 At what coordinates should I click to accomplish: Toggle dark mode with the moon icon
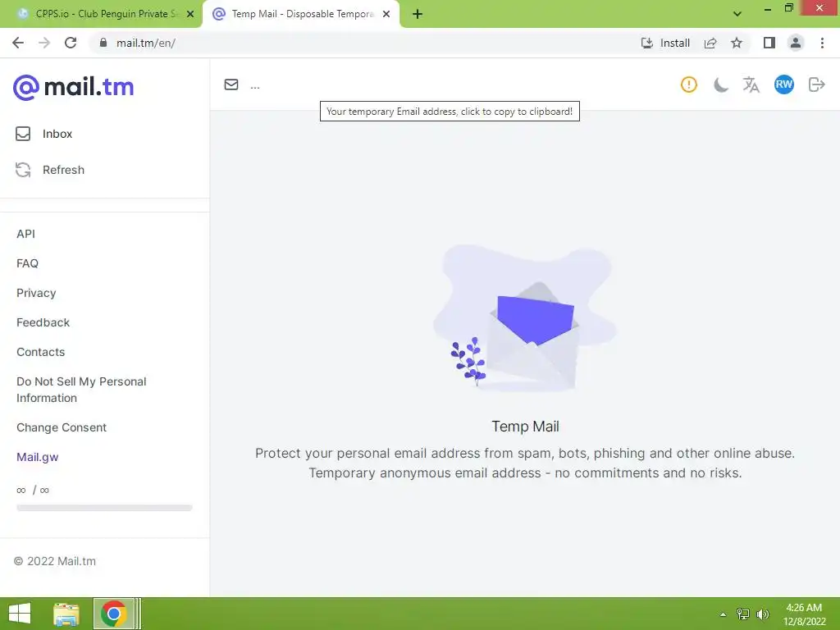pyautogui.click(x=720, y=84)
